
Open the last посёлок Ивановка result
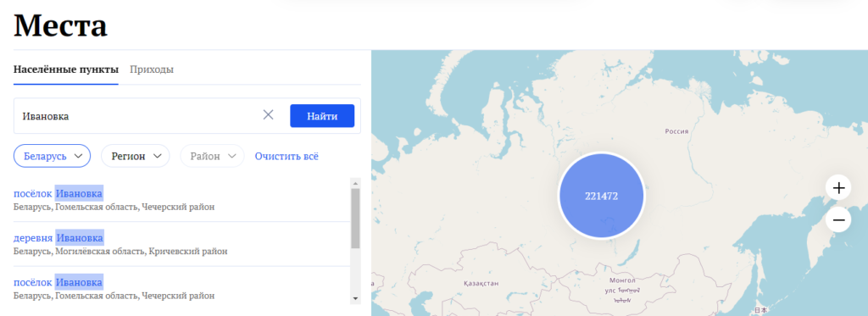pos(58,282)
